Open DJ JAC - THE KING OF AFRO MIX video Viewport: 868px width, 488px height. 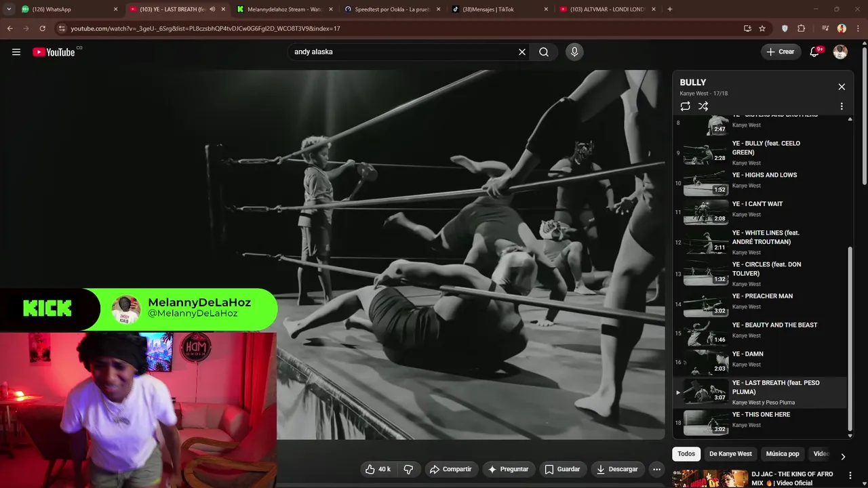point(792,479)
